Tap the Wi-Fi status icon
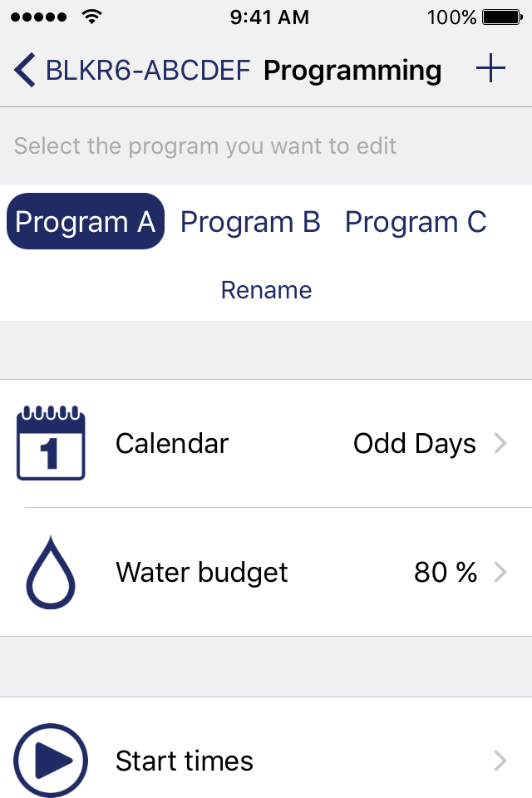Image resolution: width=532 pixels, height=798 pixels. pos(91,17)
